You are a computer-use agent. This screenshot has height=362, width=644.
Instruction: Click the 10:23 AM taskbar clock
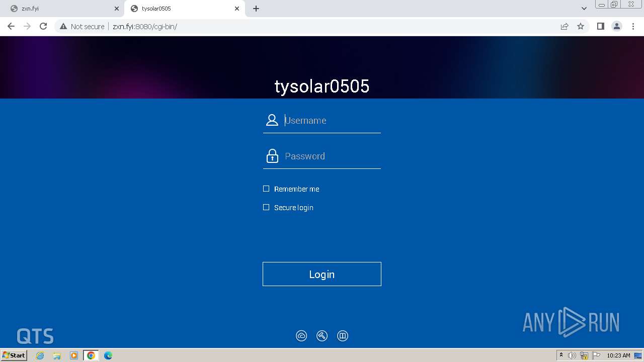(x=618, y=355)
